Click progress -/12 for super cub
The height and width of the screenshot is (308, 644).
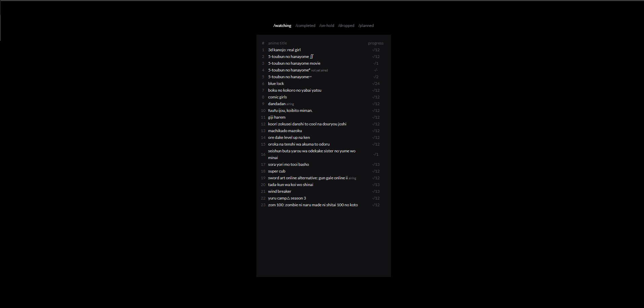click(376, 171)
